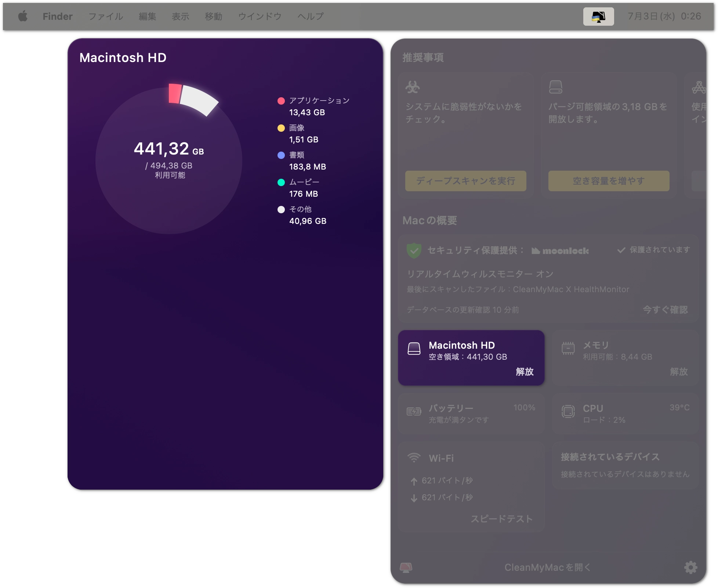
Task: Click the Macintosh HD panel title
Action: 123,58
